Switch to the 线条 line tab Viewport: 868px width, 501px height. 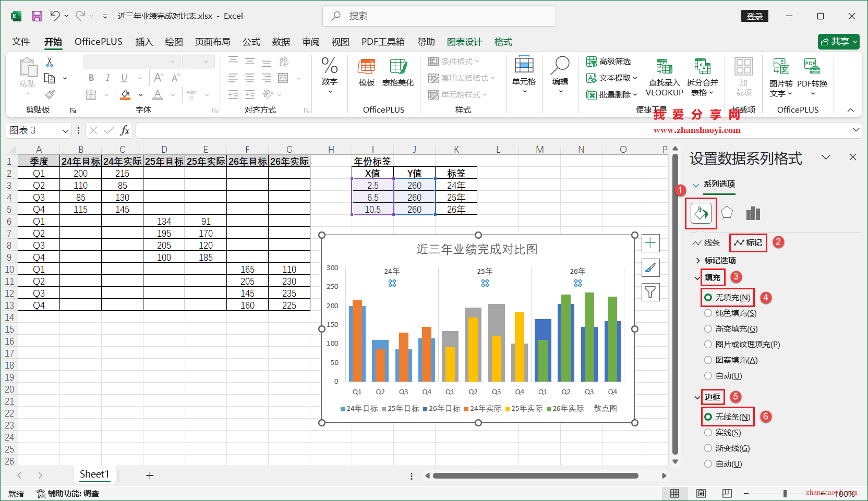click(706, 243)
